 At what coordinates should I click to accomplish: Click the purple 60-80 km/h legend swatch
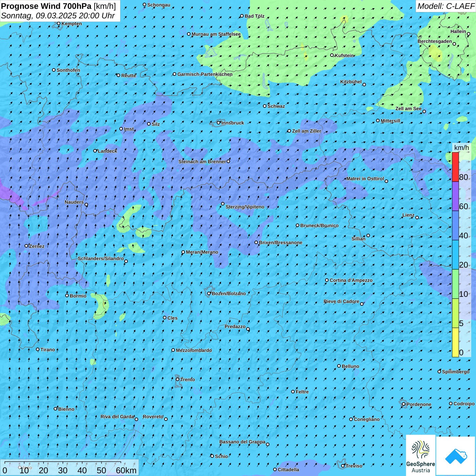coord(455,196)
